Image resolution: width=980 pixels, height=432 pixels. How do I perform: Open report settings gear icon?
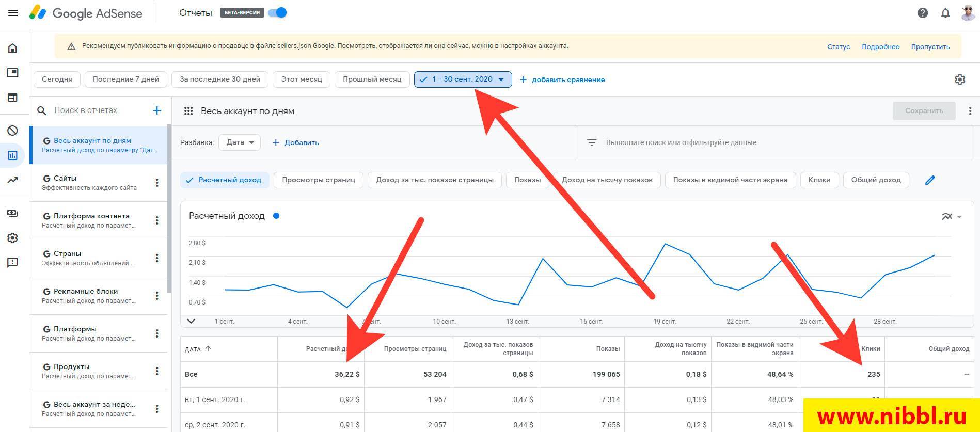959,79
